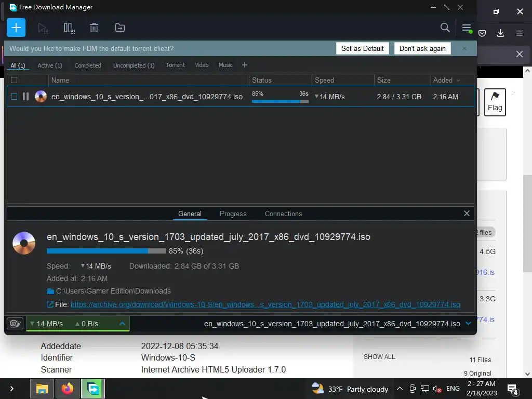Click the weather icon in the taskbar
Image resolution: width=532 pixels, height=399 pixels.
coord(317,388)
